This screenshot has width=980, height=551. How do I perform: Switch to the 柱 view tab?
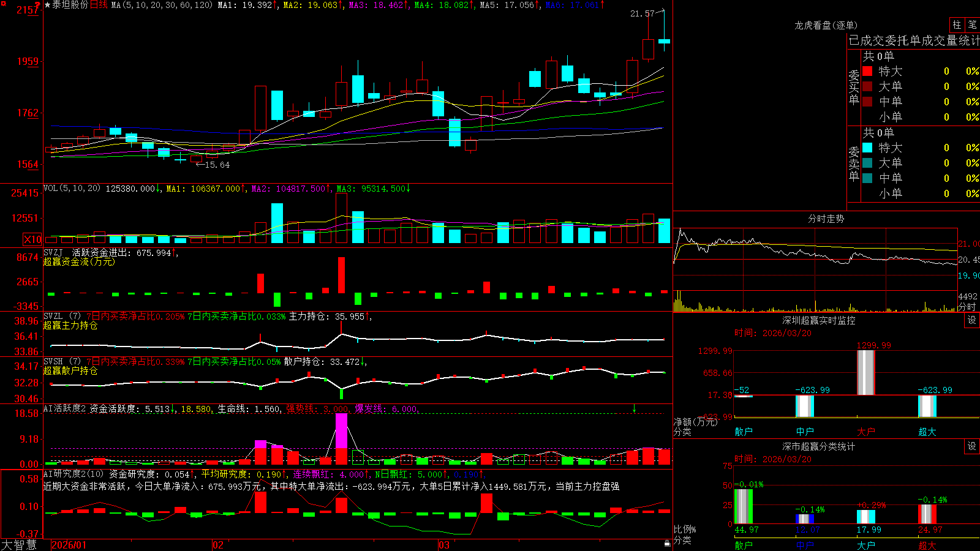click(957, 25)
